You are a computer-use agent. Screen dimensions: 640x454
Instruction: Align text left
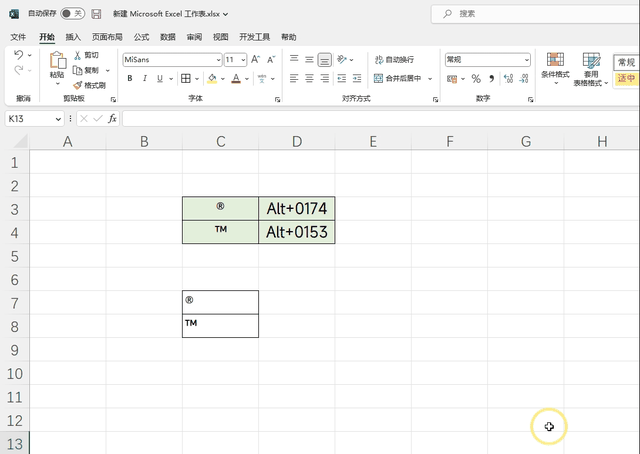294,78
